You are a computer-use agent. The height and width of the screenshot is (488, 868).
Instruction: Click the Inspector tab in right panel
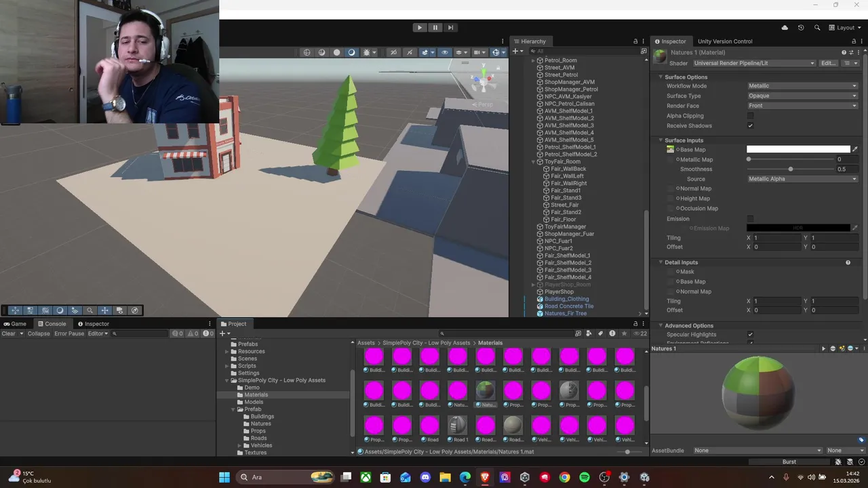point(670,41)
